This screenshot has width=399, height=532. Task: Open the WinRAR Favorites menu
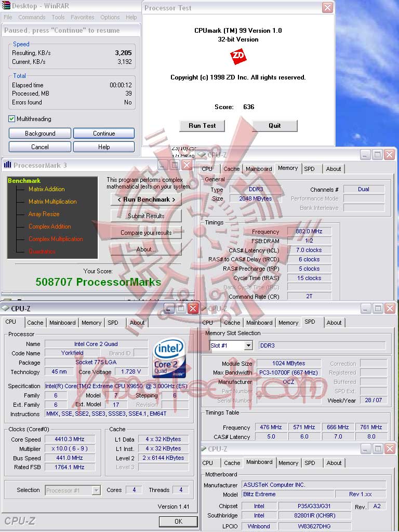click(83, 17)
